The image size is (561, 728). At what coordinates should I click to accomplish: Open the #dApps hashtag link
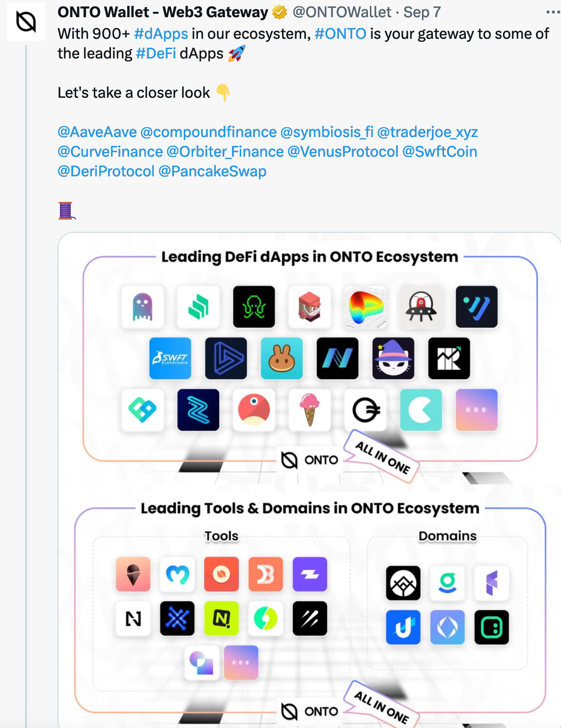[x=161, y=33]
